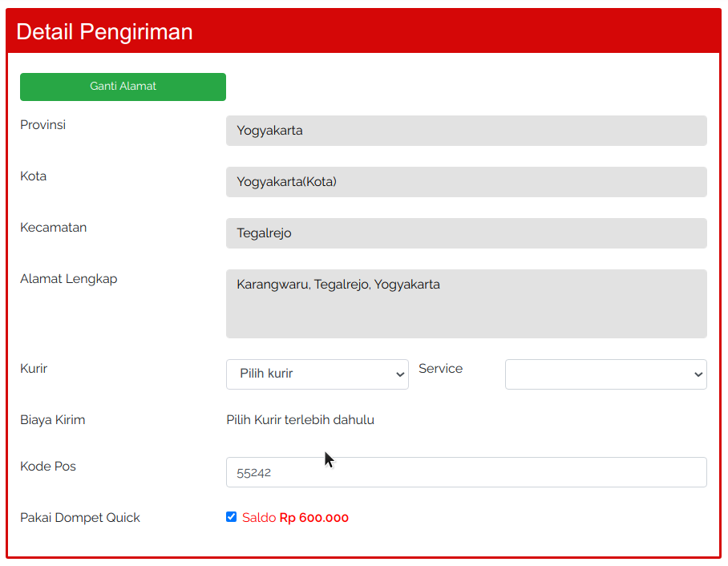
Task: Click the Pakai Dompet Quick label
Action: point(80,517)
